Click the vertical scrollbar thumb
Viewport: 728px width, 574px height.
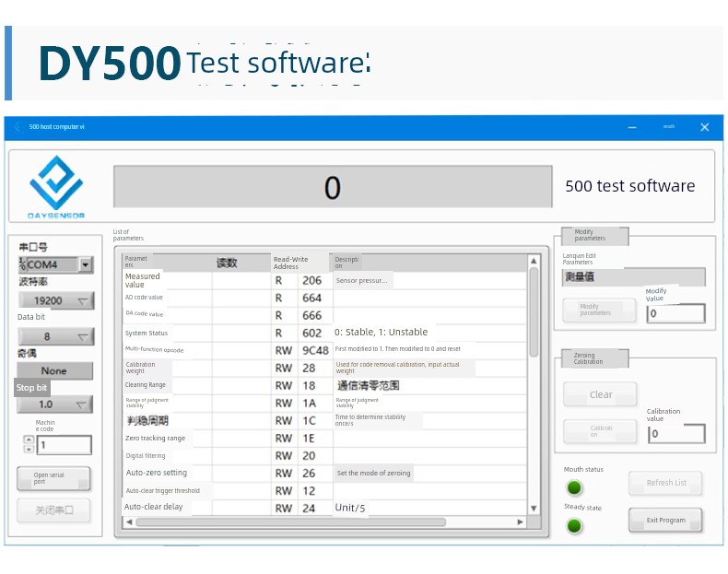534,312
